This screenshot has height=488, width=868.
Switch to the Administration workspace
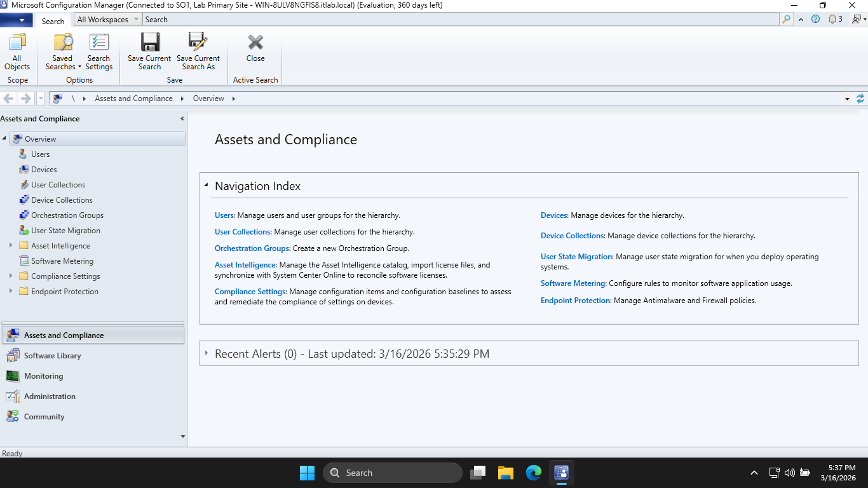coord(50,396)
